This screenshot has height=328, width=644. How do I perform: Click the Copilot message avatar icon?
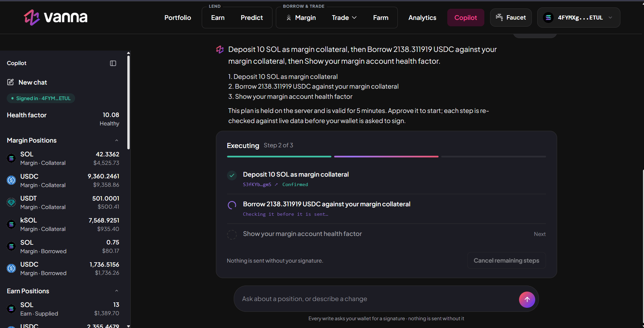[x=220, y=50]
